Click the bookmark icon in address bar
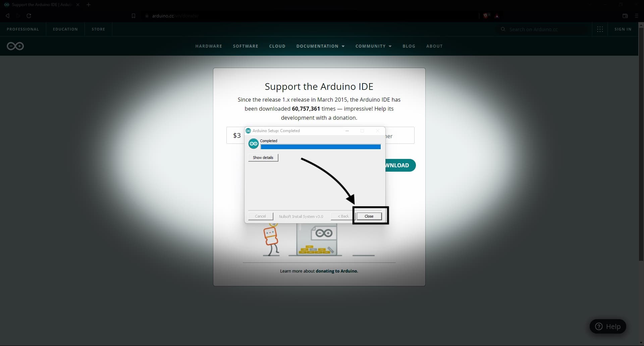The image size is (644, 346). click(x=133, y=16)
